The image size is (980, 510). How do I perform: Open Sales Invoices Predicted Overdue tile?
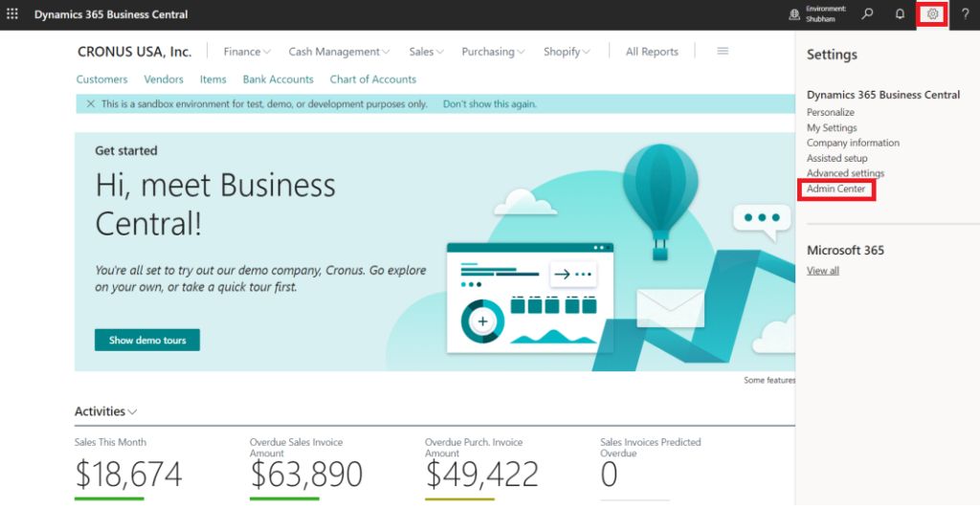pos(651,469)
